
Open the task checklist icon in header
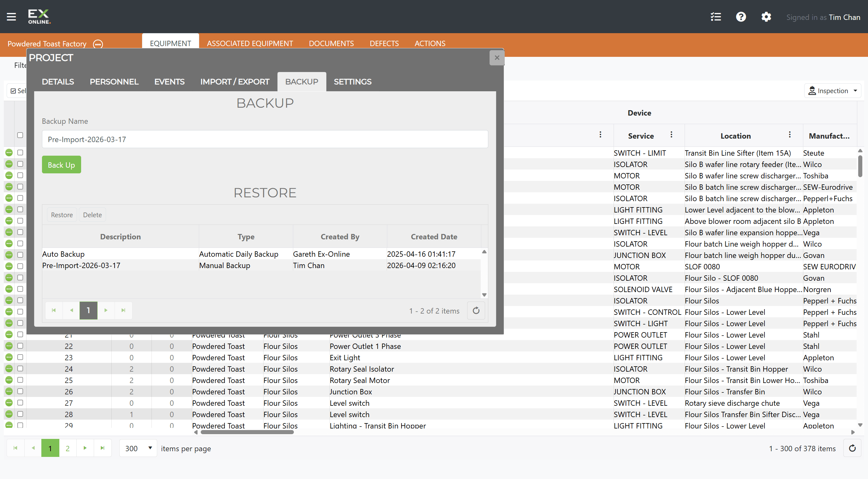pos(716,17)
